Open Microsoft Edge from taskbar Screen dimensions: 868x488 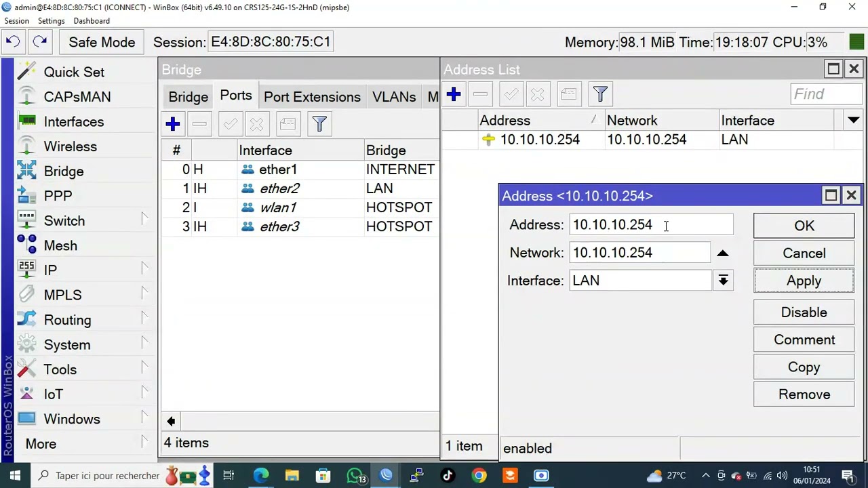point(260,476)
